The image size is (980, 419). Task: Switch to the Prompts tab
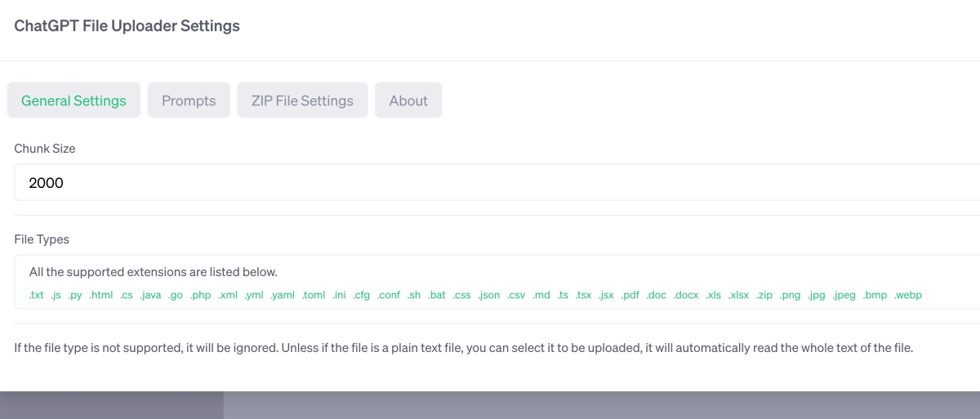pyautogui.click(x=189, y=100)
